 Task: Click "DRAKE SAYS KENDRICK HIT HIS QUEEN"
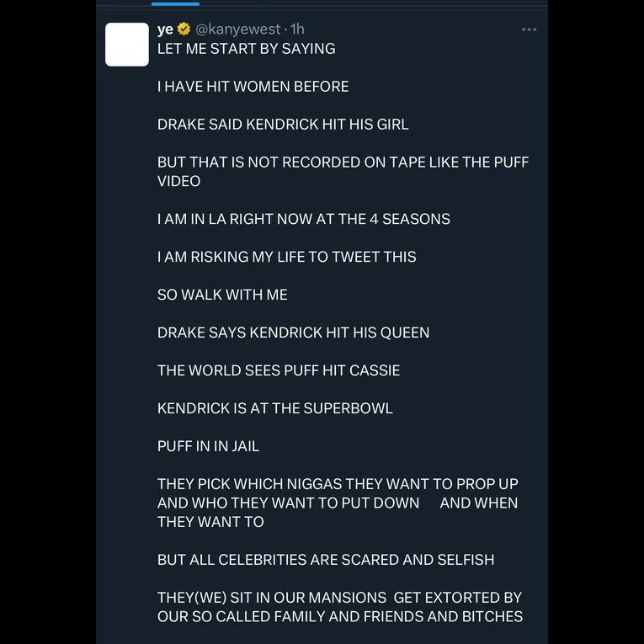click(293, 333)
